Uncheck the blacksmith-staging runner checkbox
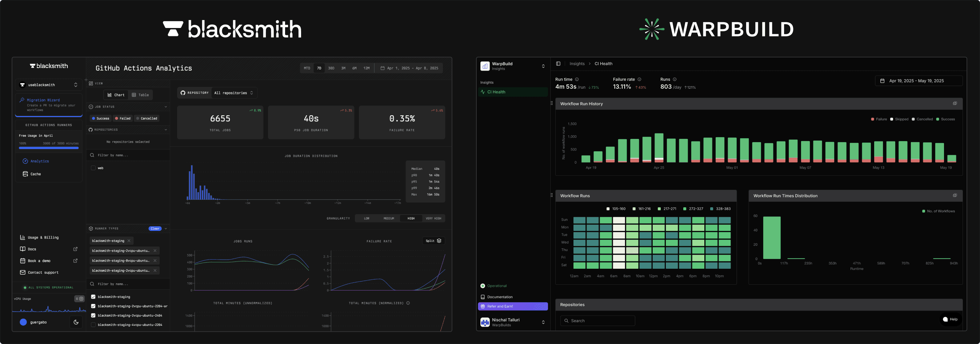980x344 pixels. click(x=93, y=297)
